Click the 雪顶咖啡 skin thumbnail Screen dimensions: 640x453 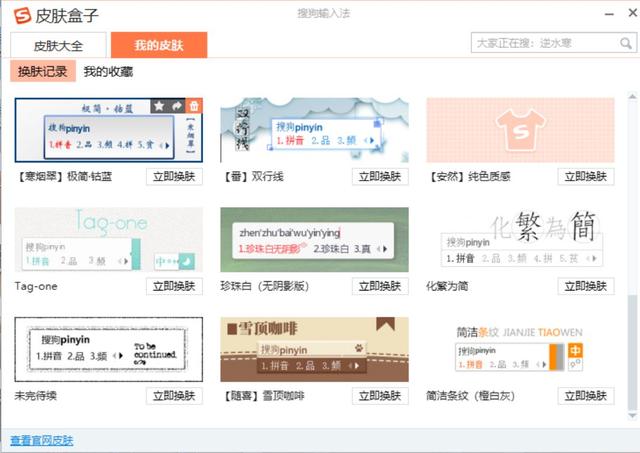tap(314, 349)
